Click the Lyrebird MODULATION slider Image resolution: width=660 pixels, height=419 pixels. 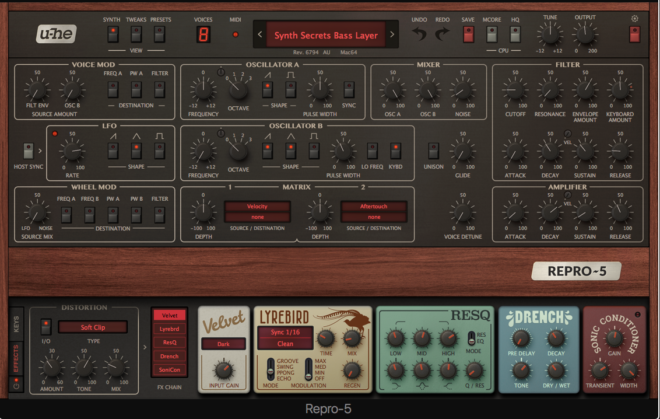tap(309, 369)
